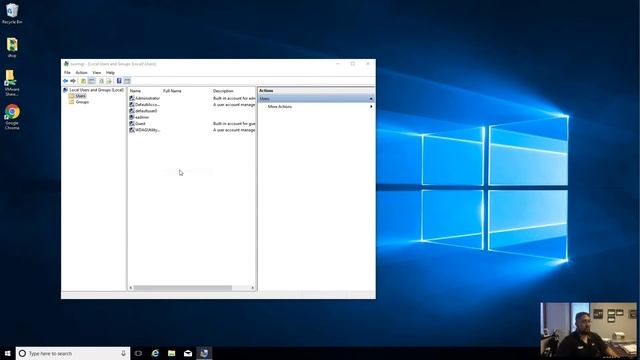640x360 pixels.
Task: Open the File menu
Action: (67, 73)
